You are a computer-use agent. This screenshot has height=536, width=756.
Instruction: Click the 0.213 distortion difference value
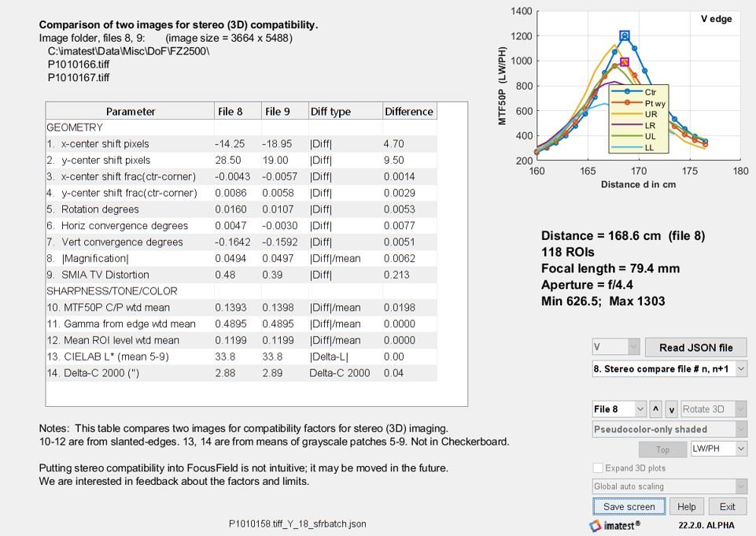396,275
